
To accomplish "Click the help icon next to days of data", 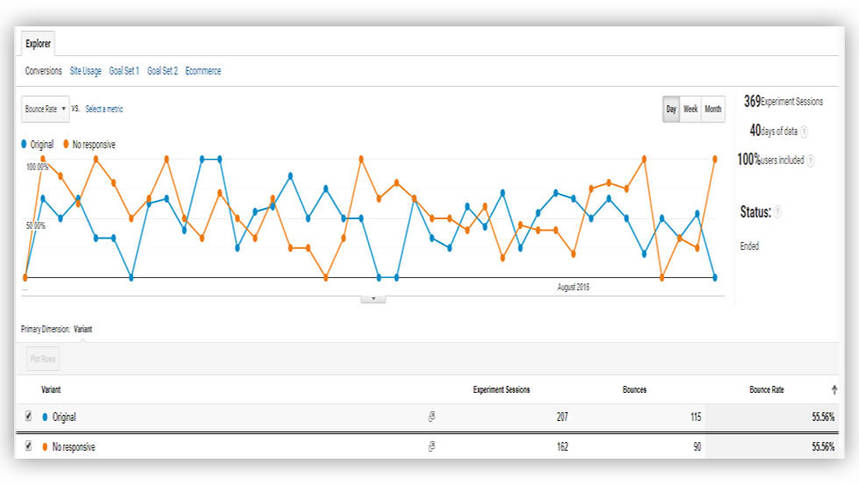I will pyautogui.click(x=804, y=131).
